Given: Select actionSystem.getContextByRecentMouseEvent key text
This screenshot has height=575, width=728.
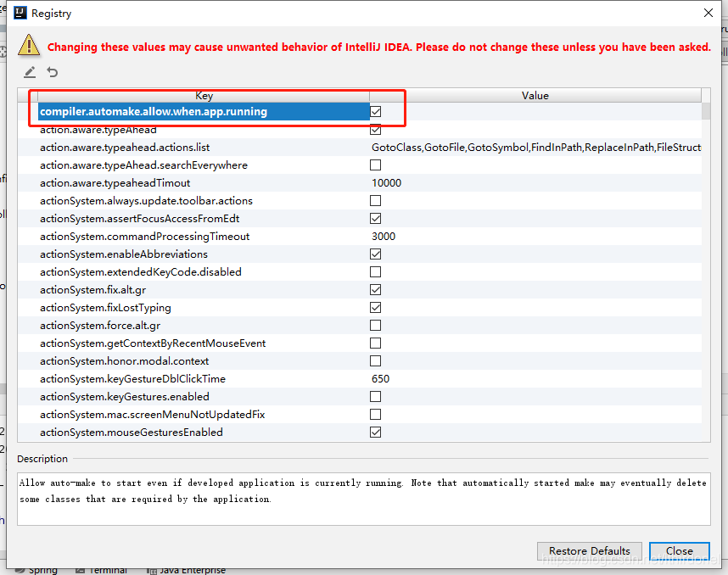Looking at the screenshot, I should click(x=153, y=343).
